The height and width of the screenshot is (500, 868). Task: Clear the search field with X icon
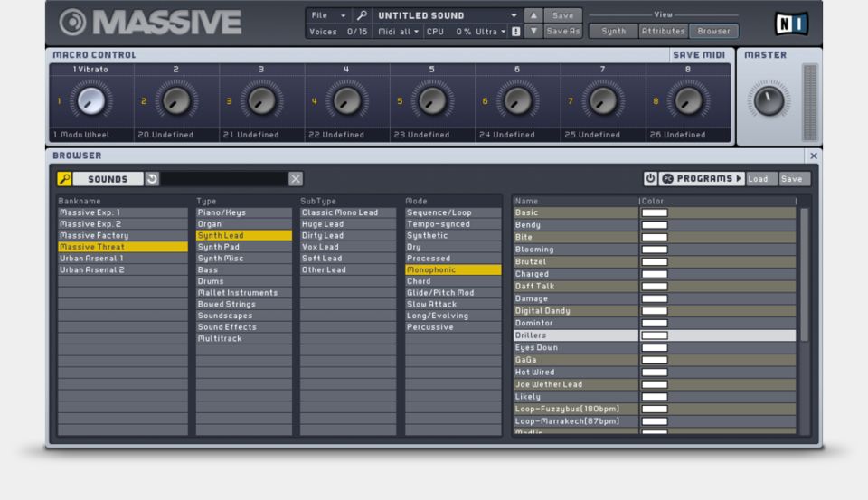click(x=296, y=179)
